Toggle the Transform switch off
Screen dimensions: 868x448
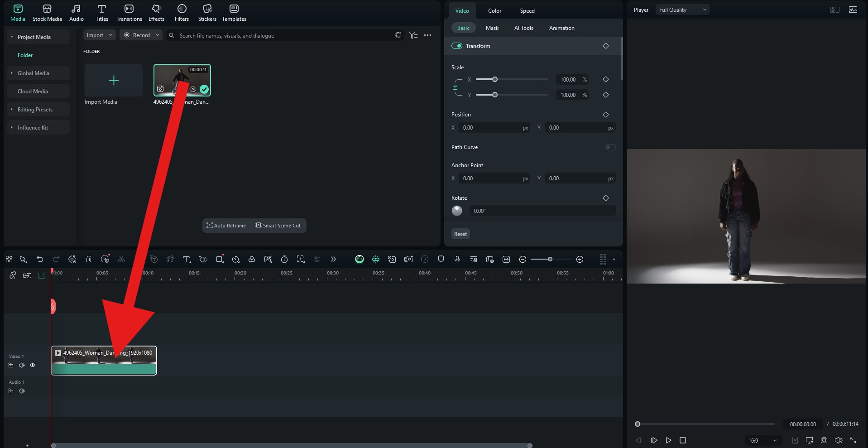click(457, 46)
